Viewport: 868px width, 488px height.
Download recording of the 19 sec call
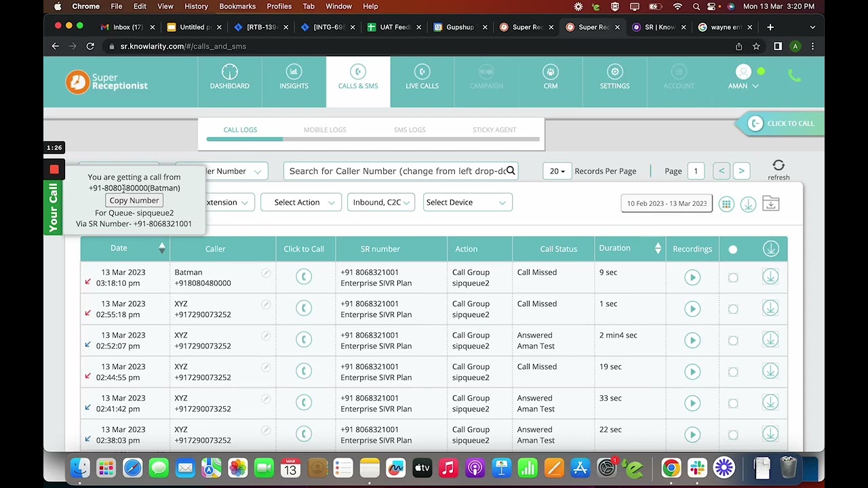(x=770, y=371)
